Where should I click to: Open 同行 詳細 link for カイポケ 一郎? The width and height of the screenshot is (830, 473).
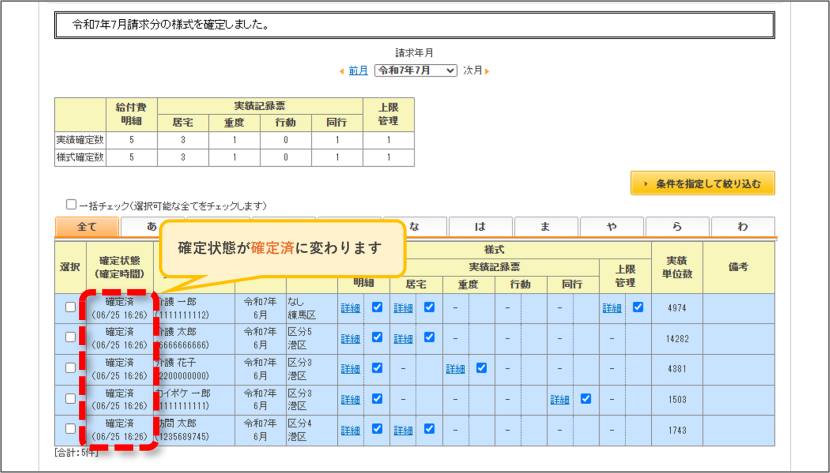(560, 399)
